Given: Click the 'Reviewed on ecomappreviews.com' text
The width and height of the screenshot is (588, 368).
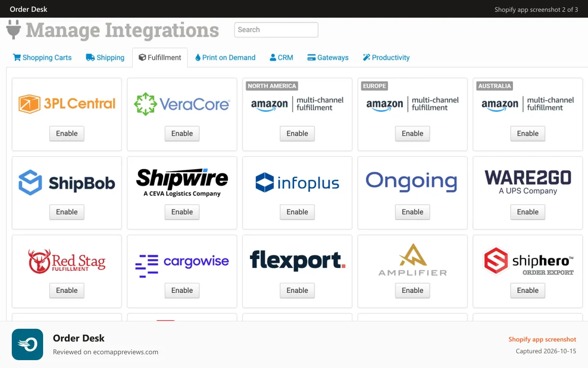Looking at the screenshot, I should (105, 352).
